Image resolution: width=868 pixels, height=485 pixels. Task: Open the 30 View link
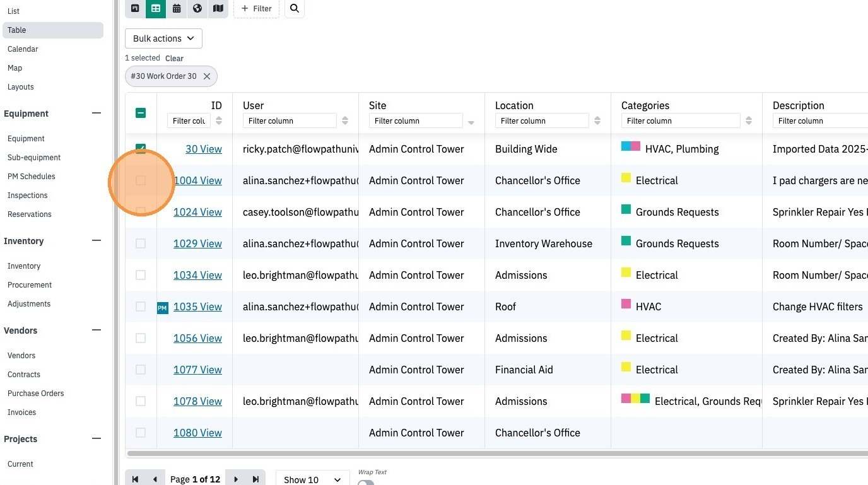(204, 149)
